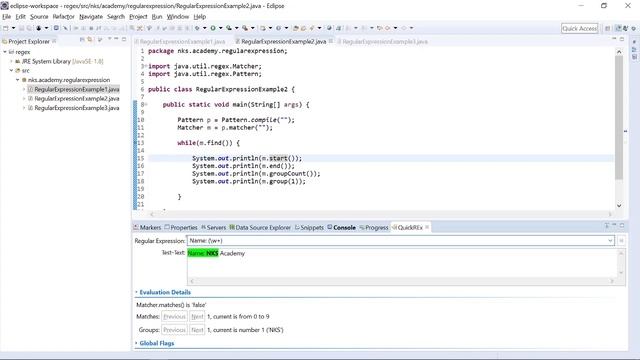Open the Source menu

pyautogui.click(x=39, y=17)
